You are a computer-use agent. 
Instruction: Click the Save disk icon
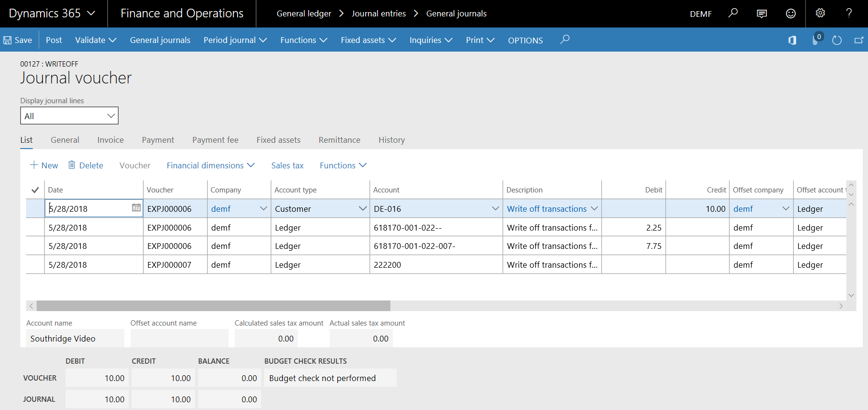click(8, 40)
